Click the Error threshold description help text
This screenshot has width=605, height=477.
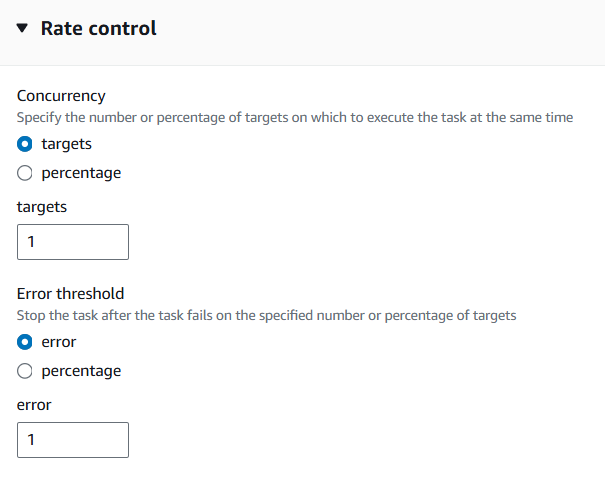click(266, 315)
